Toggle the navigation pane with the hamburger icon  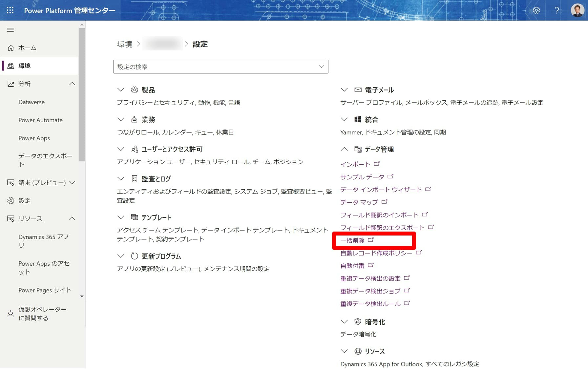(10, 30)
